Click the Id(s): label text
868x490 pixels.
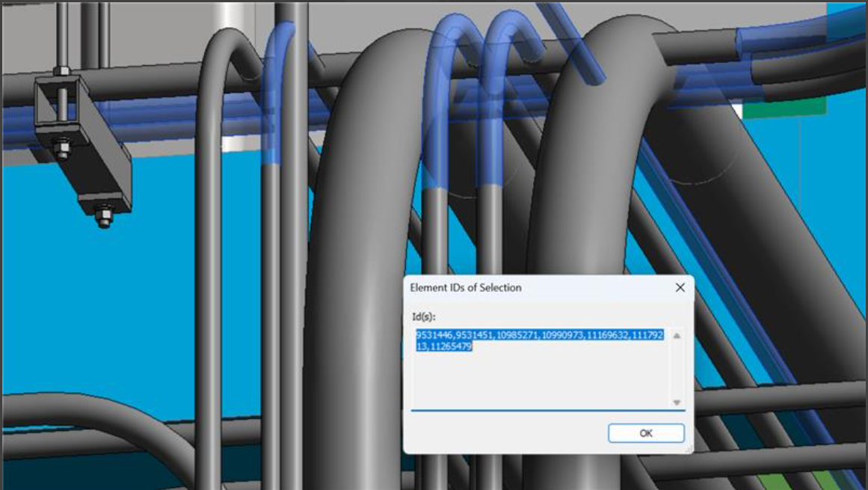[423, 316]
